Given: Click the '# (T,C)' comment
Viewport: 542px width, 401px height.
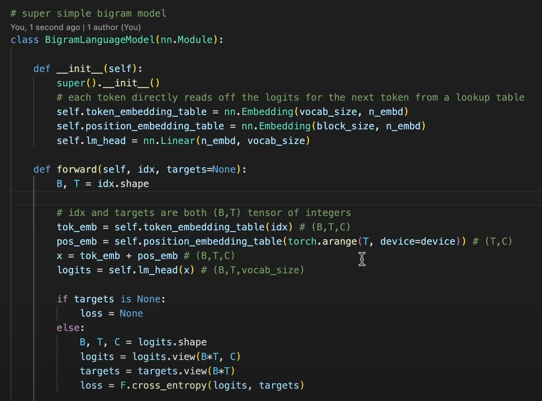Looking at the screenshot, I should pos(492,242).
